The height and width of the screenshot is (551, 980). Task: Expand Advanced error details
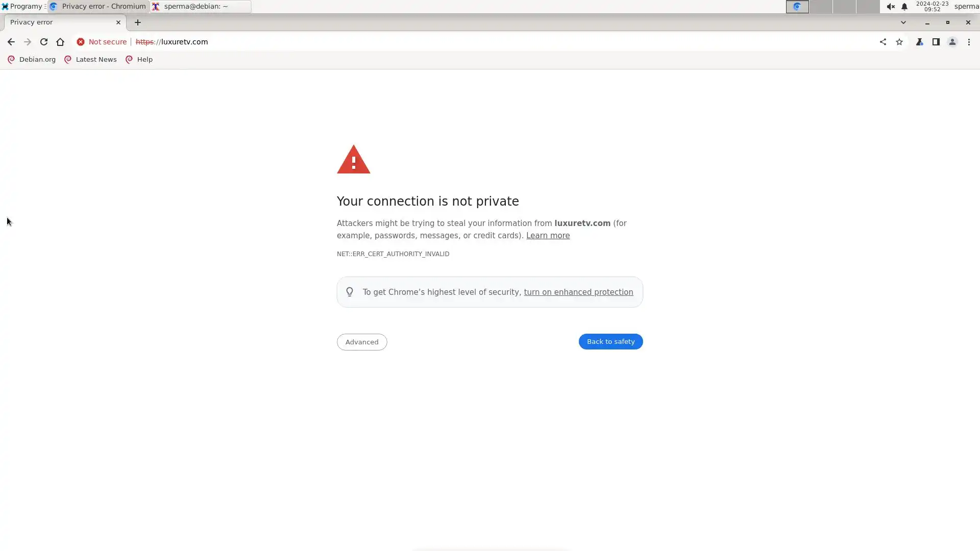point(362,342)
